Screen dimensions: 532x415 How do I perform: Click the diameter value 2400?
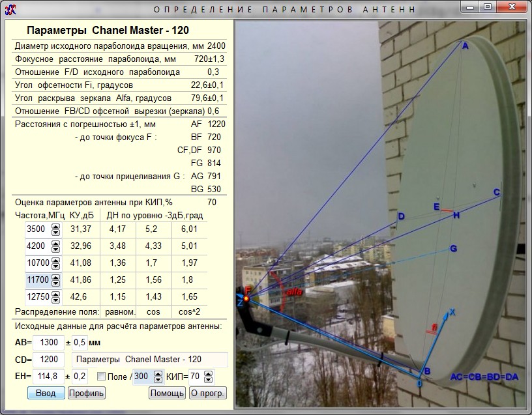click(216, 46)
